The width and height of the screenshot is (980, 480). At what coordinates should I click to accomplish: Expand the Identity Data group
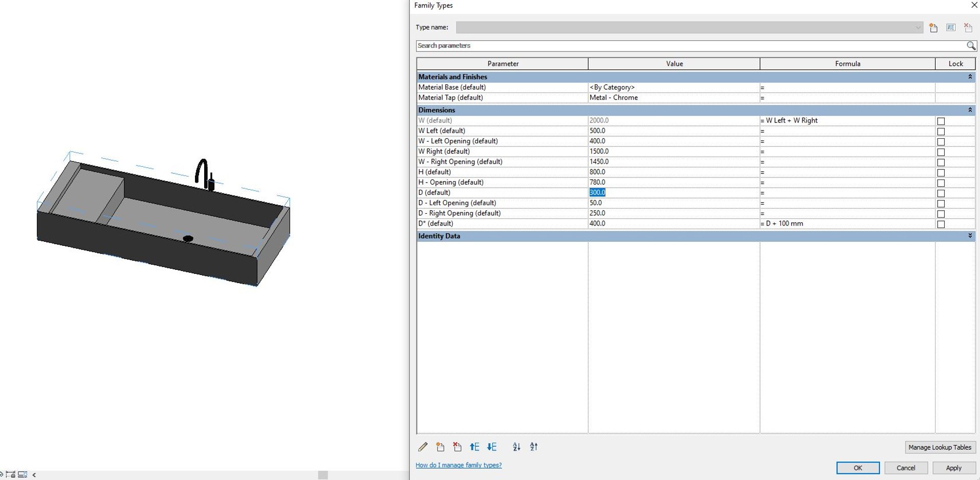coord(970,236)
